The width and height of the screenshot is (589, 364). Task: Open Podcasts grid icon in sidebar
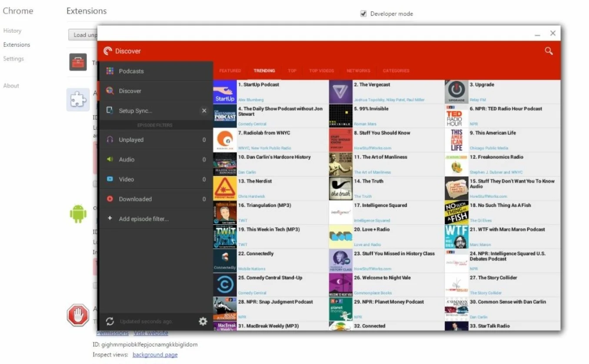point(110,71)
